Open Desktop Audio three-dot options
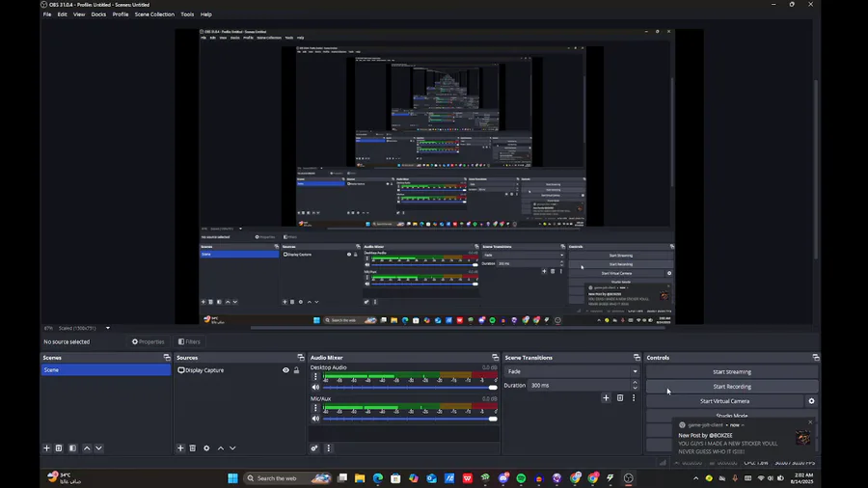 click(315, 377)
